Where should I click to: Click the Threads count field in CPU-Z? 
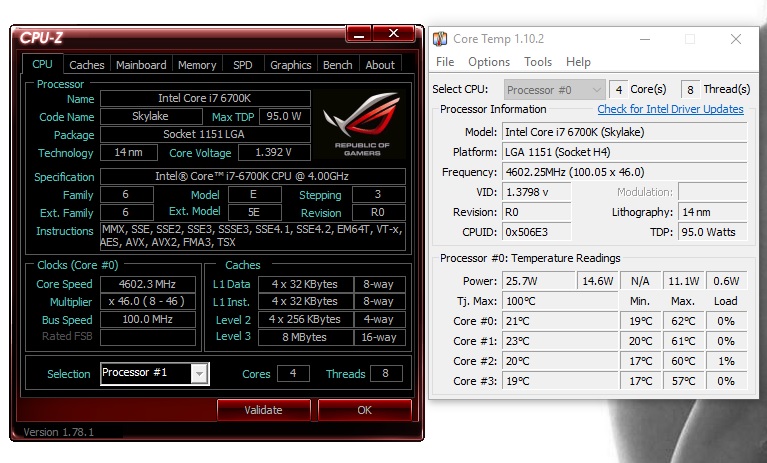pyautogui.click(x=386, y=374)
